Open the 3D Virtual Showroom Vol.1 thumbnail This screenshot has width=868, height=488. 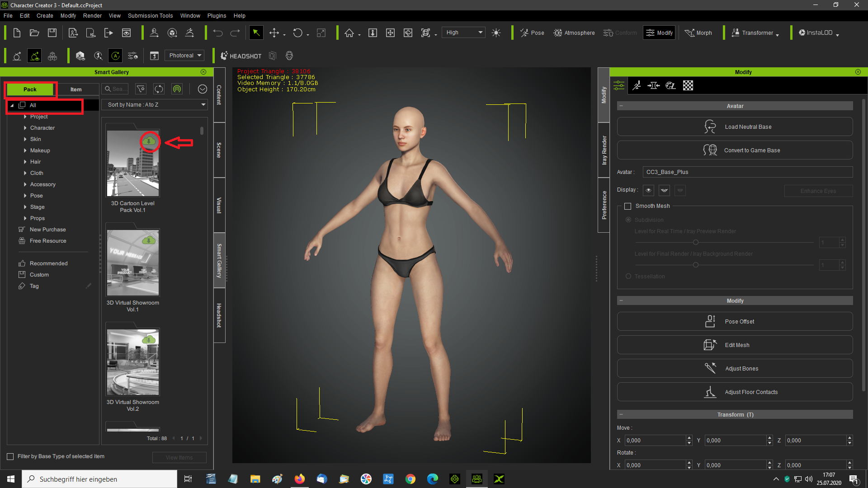133,263
